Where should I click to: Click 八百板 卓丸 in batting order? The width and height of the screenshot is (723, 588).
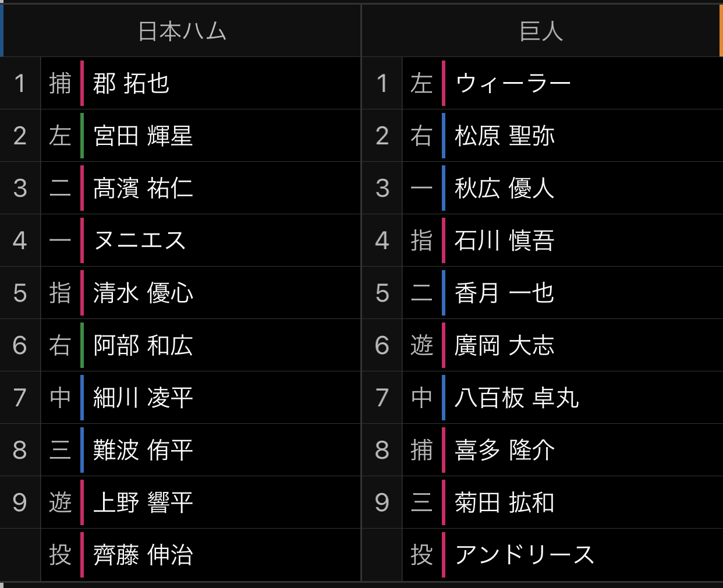coord(516,398)
